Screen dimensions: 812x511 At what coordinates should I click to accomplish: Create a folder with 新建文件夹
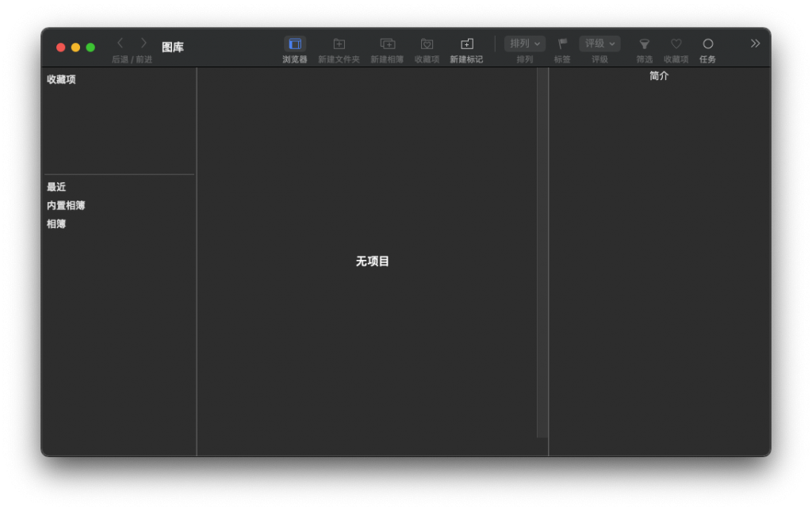pos(339,44)
